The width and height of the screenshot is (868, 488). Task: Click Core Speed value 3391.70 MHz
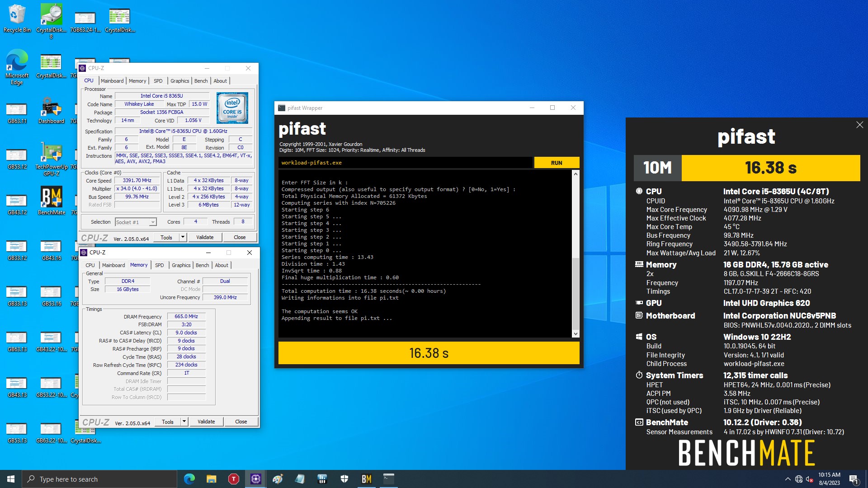[137, 181]
